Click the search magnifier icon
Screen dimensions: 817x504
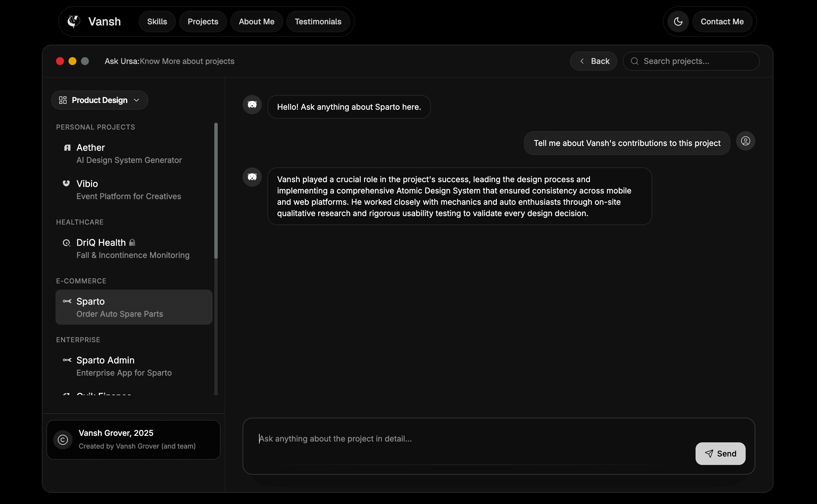coord(634,61)
